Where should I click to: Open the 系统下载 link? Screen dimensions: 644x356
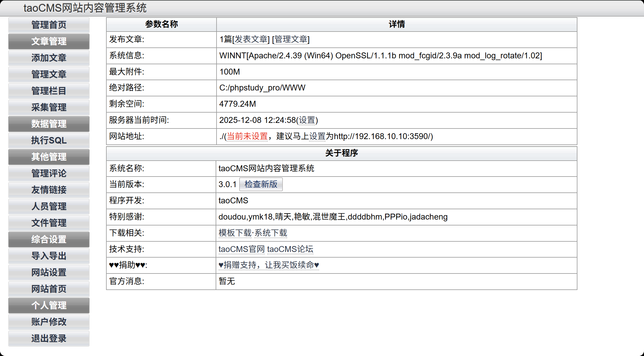(271, 233)
